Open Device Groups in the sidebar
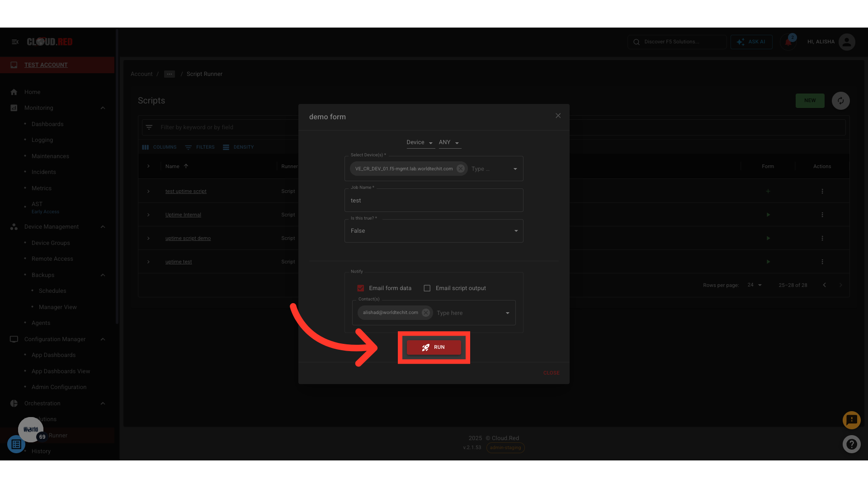The height and width of the screenshot is (488, 868). (51, 243)
